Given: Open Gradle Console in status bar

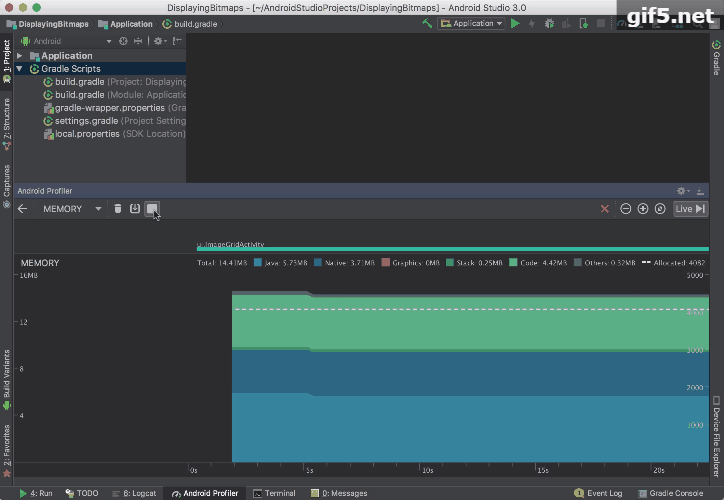Looking at the screenshot, I should click(x=670, y=493).
